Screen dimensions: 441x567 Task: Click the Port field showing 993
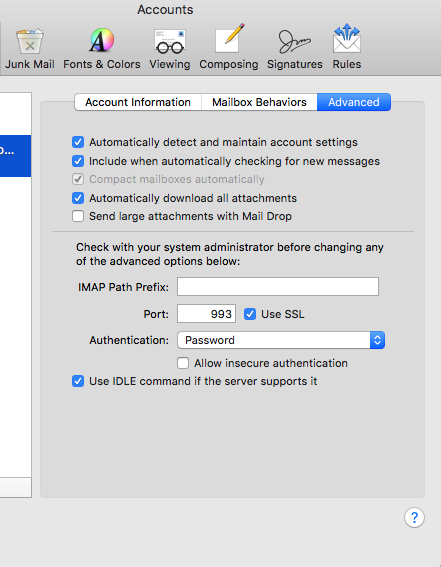[x=206, y=314]
